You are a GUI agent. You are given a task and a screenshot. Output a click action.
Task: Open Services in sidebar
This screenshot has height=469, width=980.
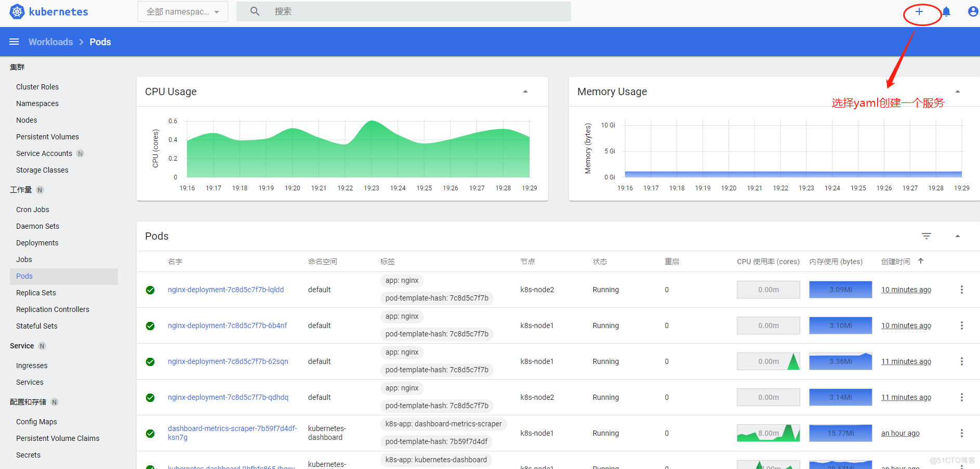30,382
